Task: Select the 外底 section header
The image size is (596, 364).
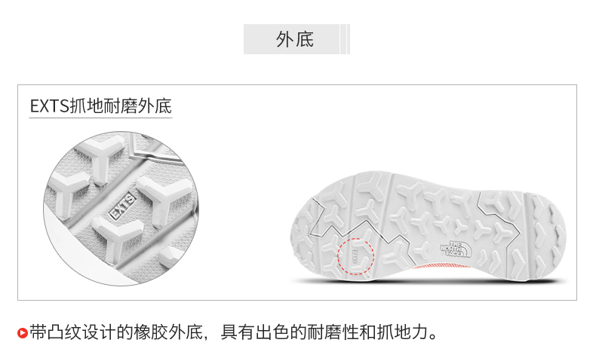Action: click(x=295, y=39)
